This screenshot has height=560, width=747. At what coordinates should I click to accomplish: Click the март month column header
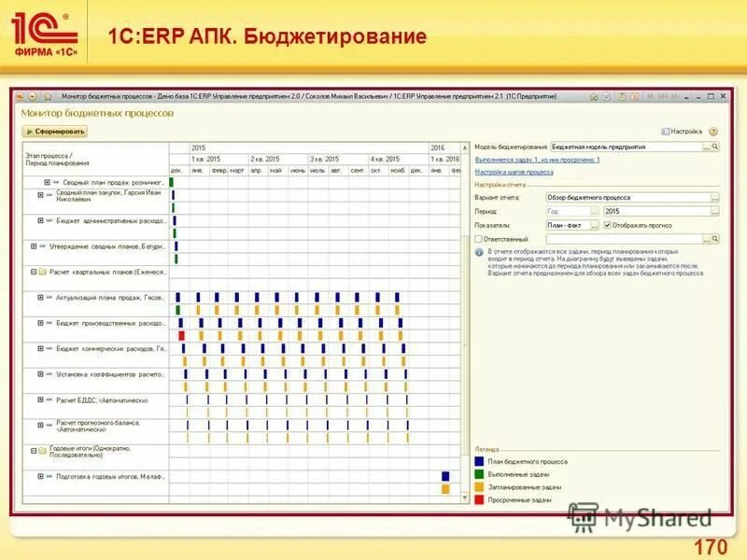pos(238,171)
